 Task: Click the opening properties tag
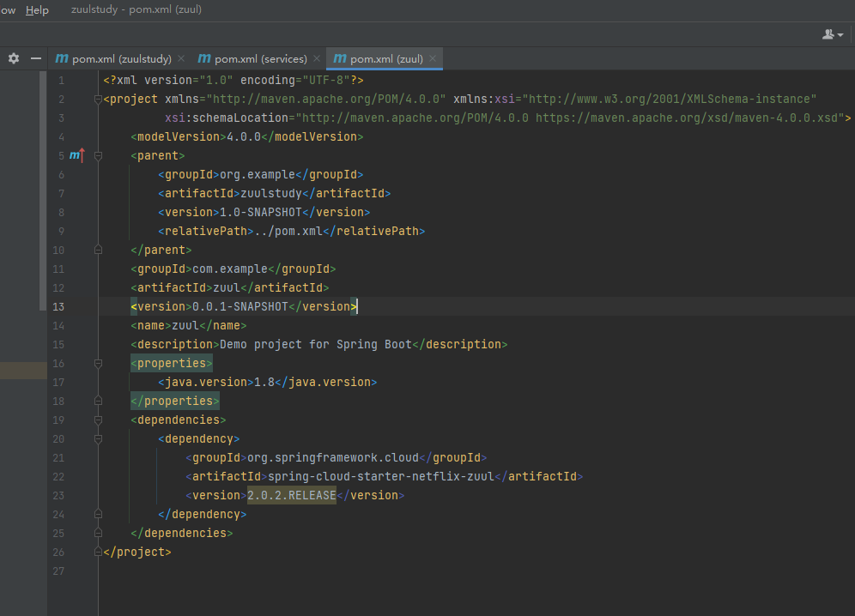pyautogui.click(x=172, y=363)
